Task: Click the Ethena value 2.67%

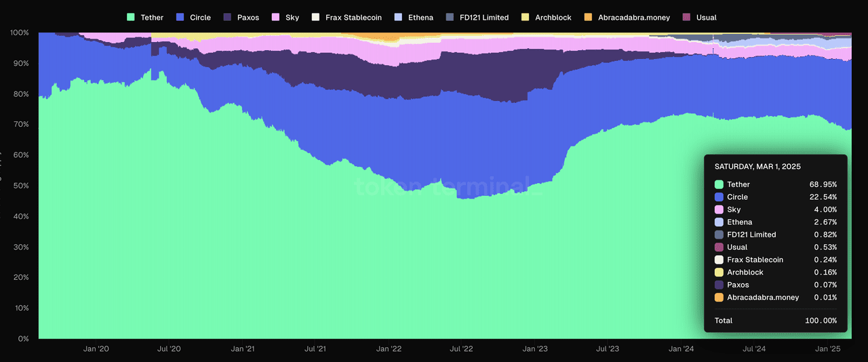Action: click(x=825, y=222)
